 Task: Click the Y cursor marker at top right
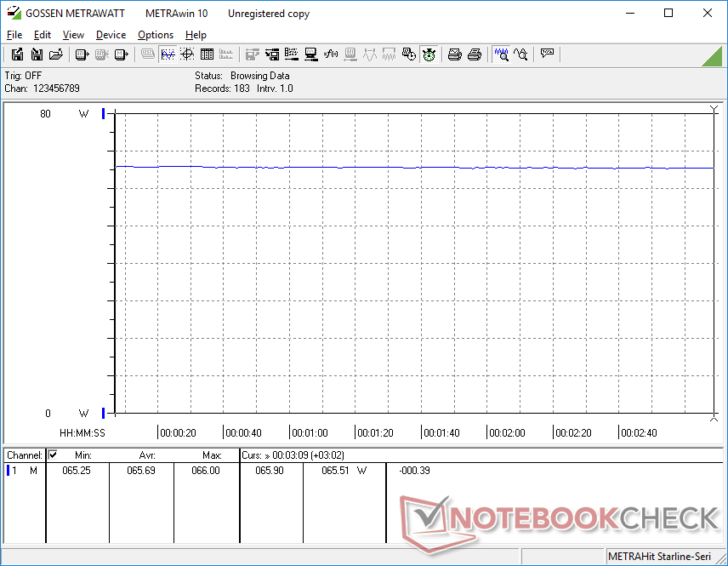click(714, 110)
